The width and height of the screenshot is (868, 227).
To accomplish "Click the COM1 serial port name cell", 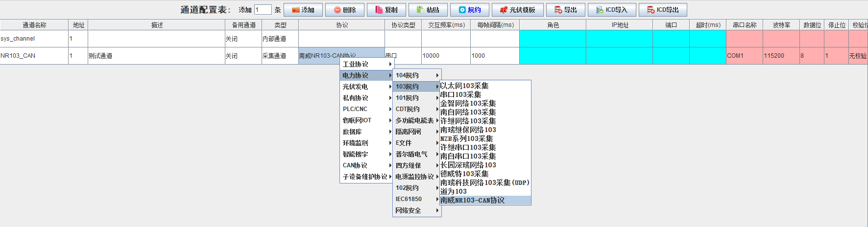I will tap(744, 56).
